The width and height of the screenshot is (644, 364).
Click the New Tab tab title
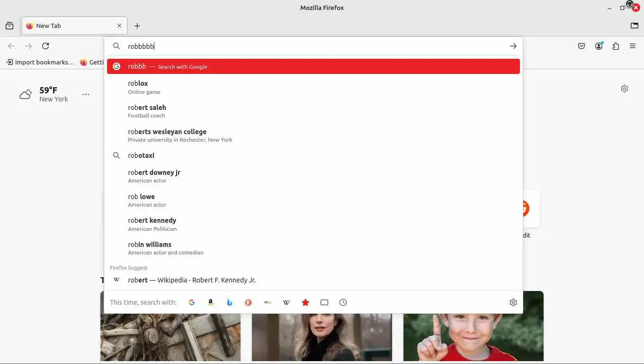pyautogui.click(x=49, y=26)
